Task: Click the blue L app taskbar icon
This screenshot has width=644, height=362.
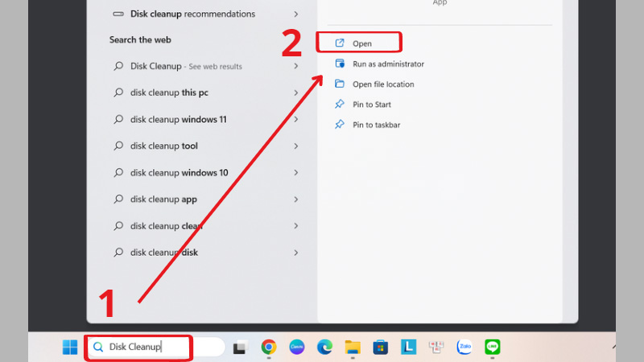Action: click(408, 347)
